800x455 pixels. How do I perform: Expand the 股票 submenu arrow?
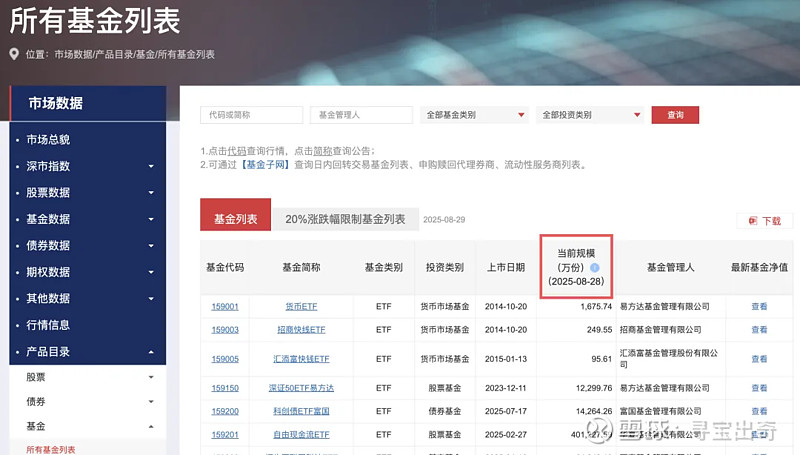pyautogui.click(x=151, y=377)
